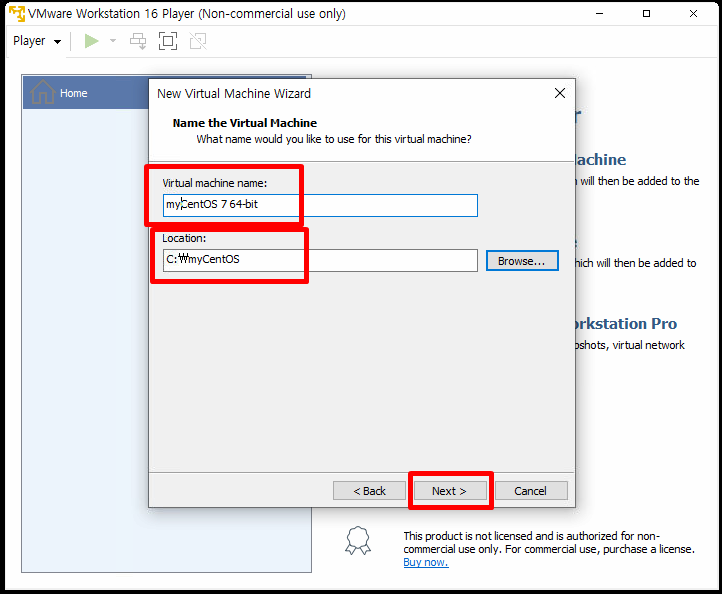The width and height of the screenshot is (722, 594).
Task: Enter full screen mode icon
Action: click(168, 41)
